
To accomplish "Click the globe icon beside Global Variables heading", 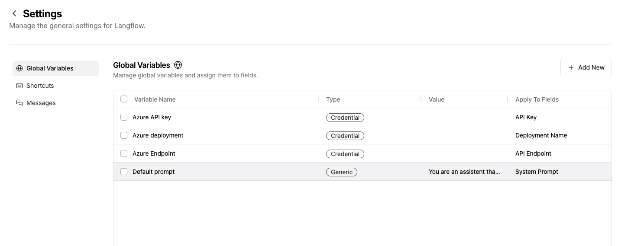I will 178,65.
